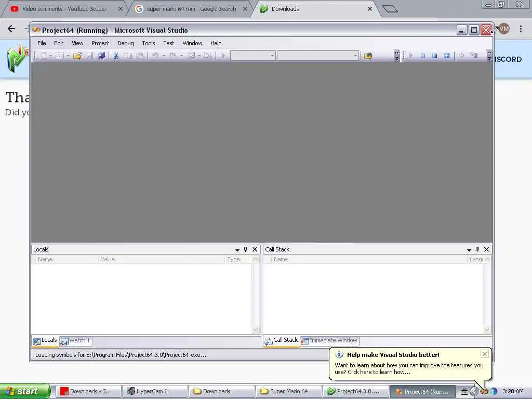Dismiss the Help make Visual Studio better balloon

point(485,354)
